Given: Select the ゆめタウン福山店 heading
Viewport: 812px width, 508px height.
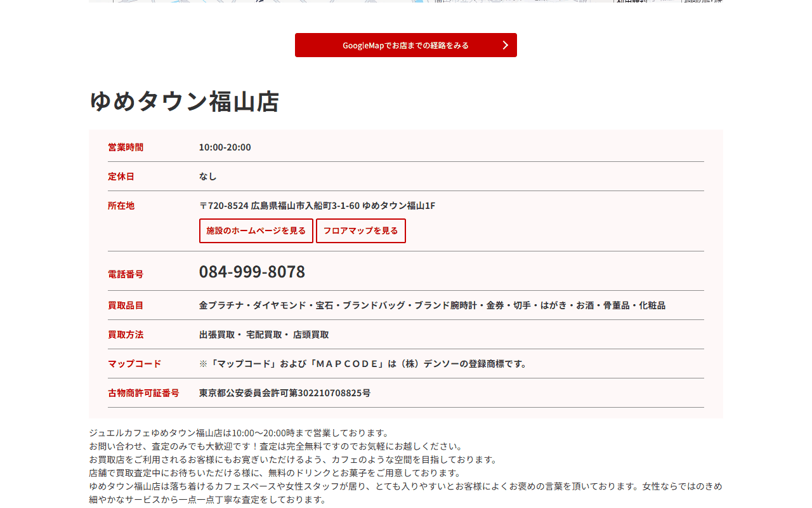Looking at the screenshot, I should click(184, 102).
